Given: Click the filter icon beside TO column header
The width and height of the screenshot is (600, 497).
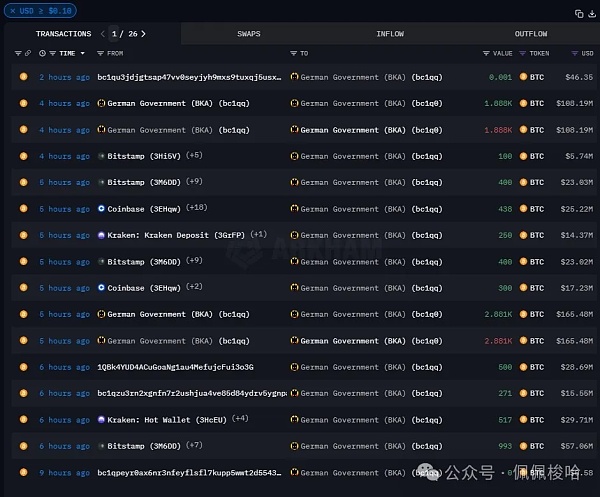Looking at the screenshot, I should tap(293, 53).
